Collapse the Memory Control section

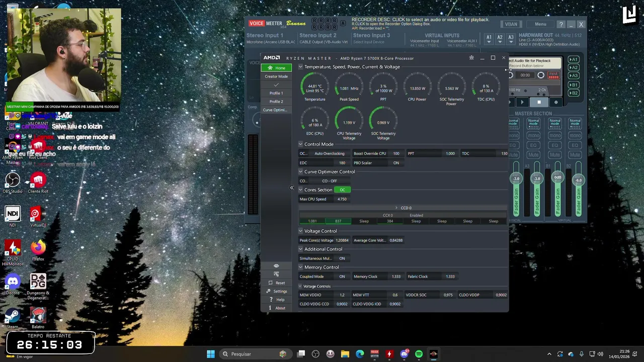pos(300,267)
